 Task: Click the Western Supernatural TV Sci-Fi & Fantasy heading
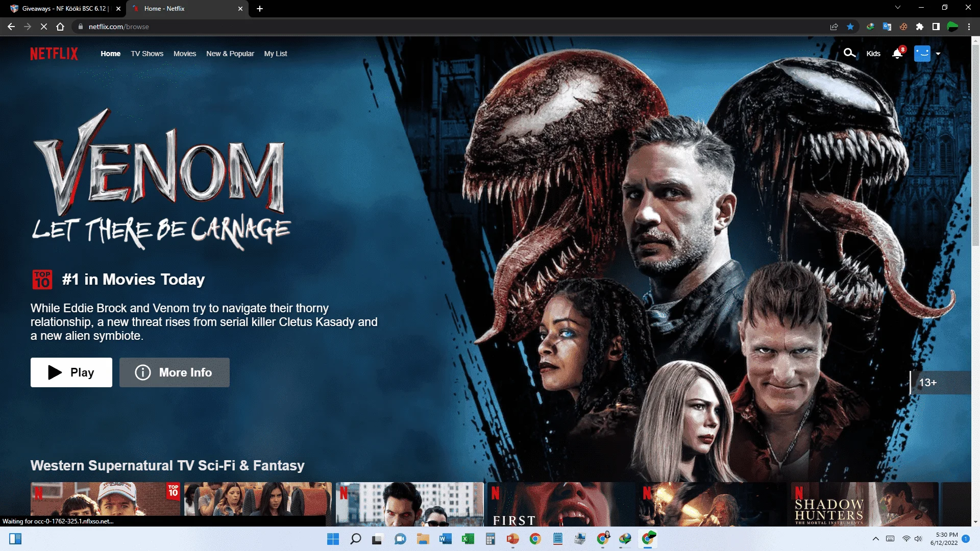pos(167,465)
